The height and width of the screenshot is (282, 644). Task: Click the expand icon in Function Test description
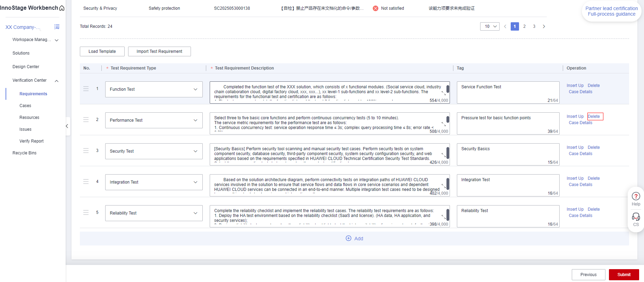click(444, 93)
